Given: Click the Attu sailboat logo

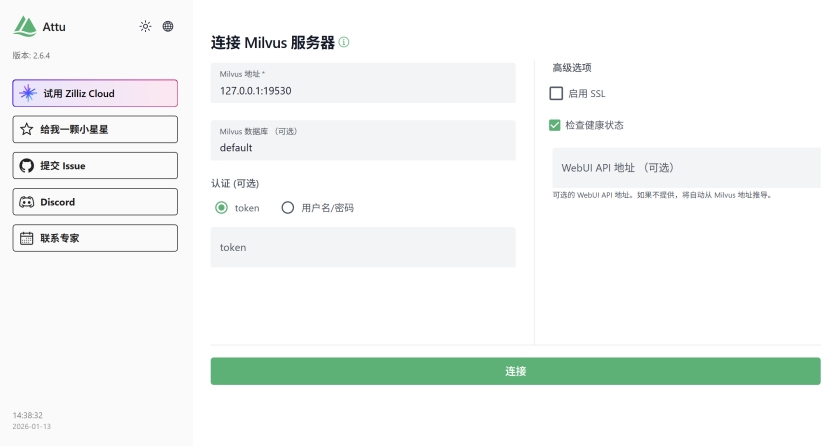Looking at the screenshot, I should [25, 26].
